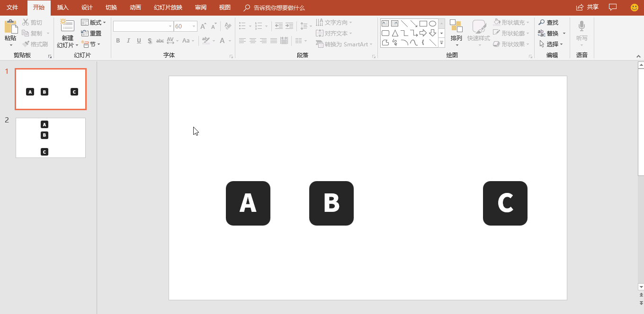
Task: Click the smiley feedback icon
Action: click(x=635, y=7)
